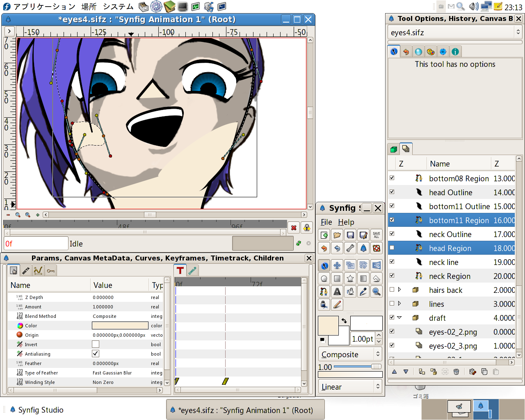Select the Mirror tool

[377, 265]
